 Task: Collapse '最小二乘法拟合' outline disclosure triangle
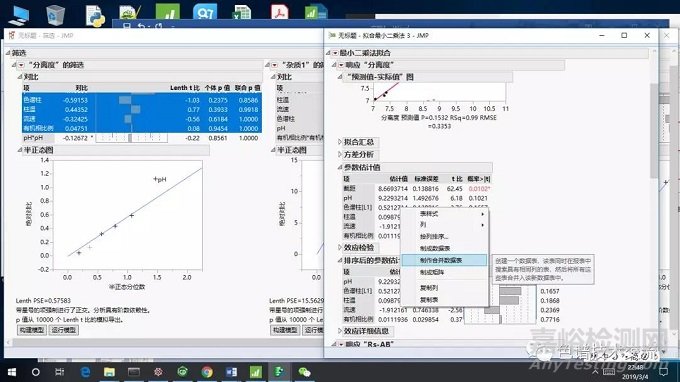pyautogui.click(x=328, y=53)
